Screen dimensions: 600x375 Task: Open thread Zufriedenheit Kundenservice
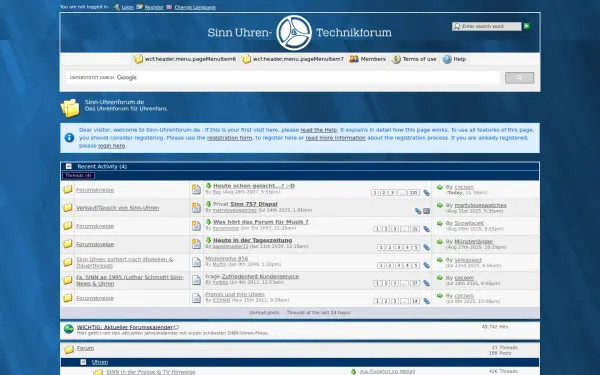(260, 276)
